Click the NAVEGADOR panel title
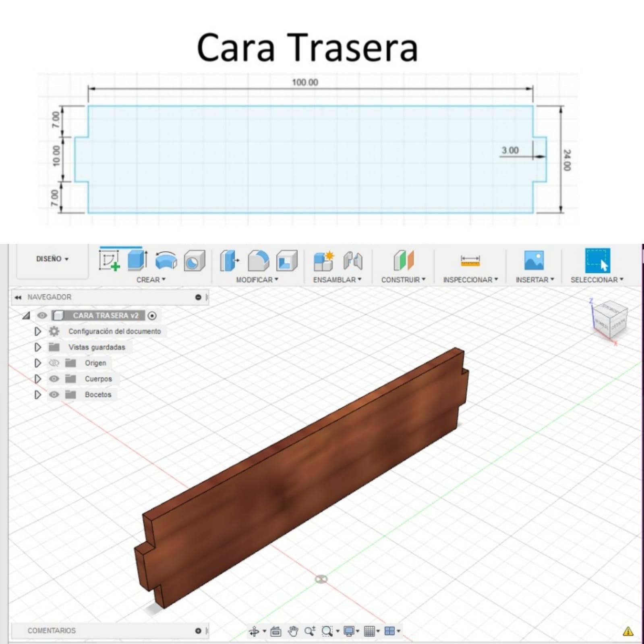The width and height of the screenshot is (644, 644). [49, 297]
